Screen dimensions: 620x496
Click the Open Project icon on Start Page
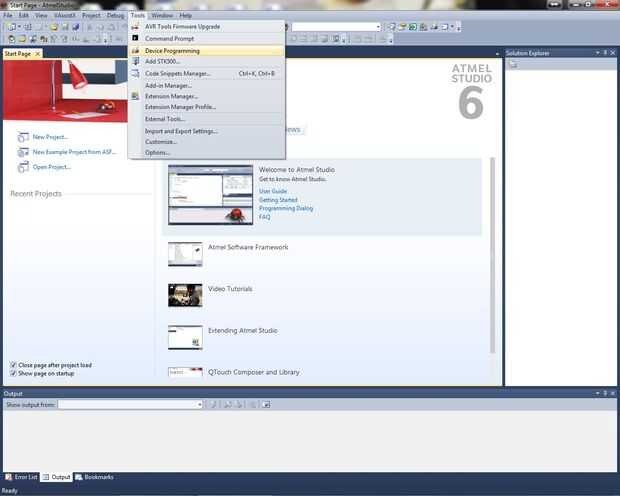click(23, 167)
